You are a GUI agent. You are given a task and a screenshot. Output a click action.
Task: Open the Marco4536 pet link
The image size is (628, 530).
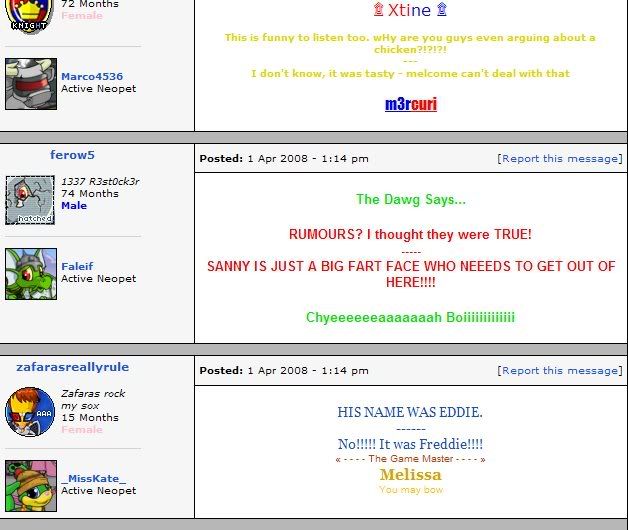coord(92,76)
